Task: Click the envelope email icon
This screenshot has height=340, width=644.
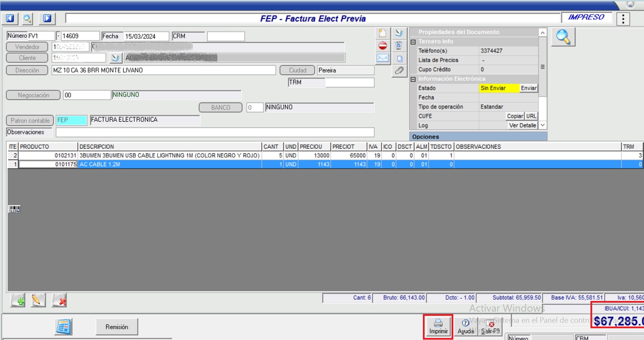Action: click(x=383, y=58)
